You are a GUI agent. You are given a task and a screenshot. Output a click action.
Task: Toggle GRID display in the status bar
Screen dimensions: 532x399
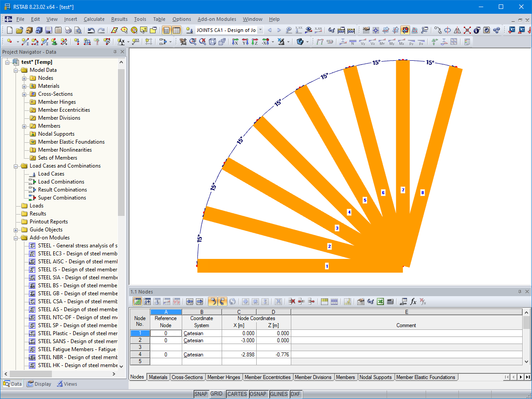tap(216, 394)
